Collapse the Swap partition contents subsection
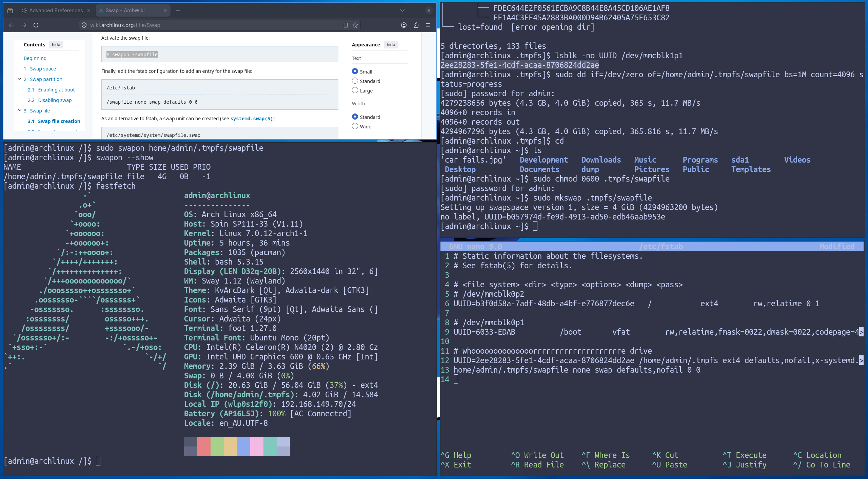Image resolution: width=868 pixels, height=479 pixels. click(x=20, y=79)
